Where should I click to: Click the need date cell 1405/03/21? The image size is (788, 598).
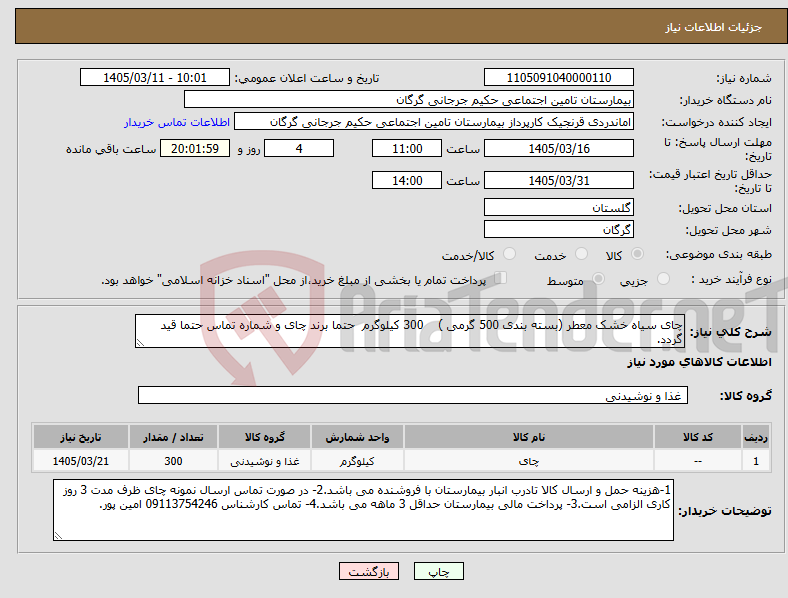click(x=80, y=461)
